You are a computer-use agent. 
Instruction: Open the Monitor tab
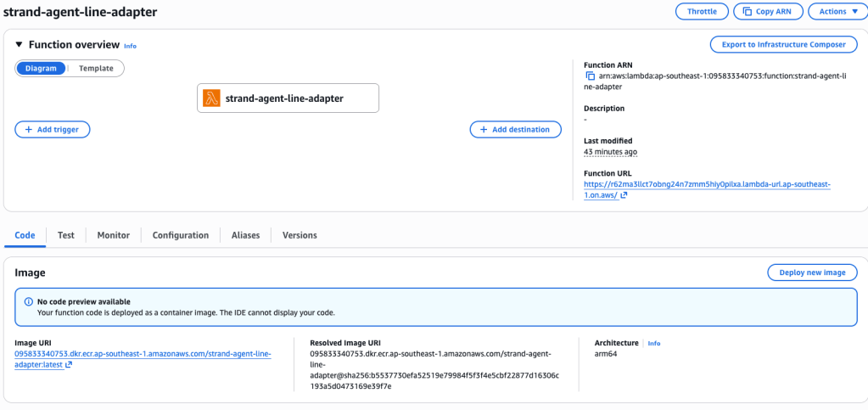coord(114,235)
